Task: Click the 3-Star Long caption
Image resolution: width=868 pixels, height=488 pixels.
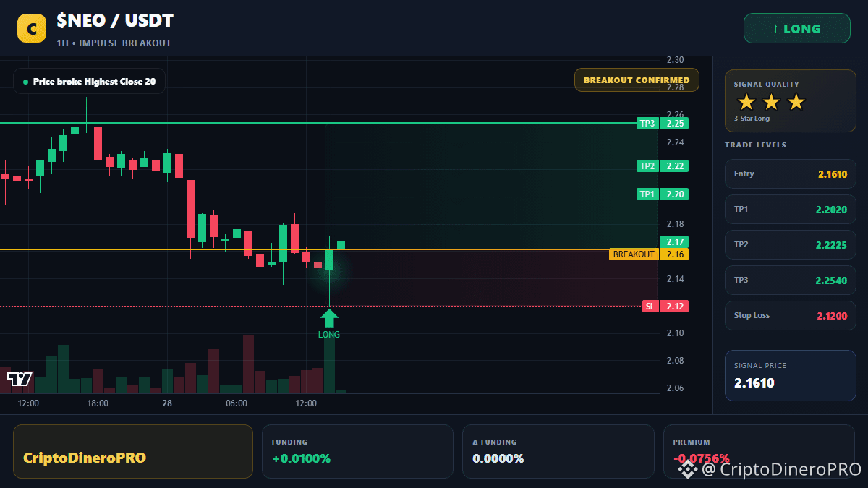Action: (752, 119)
